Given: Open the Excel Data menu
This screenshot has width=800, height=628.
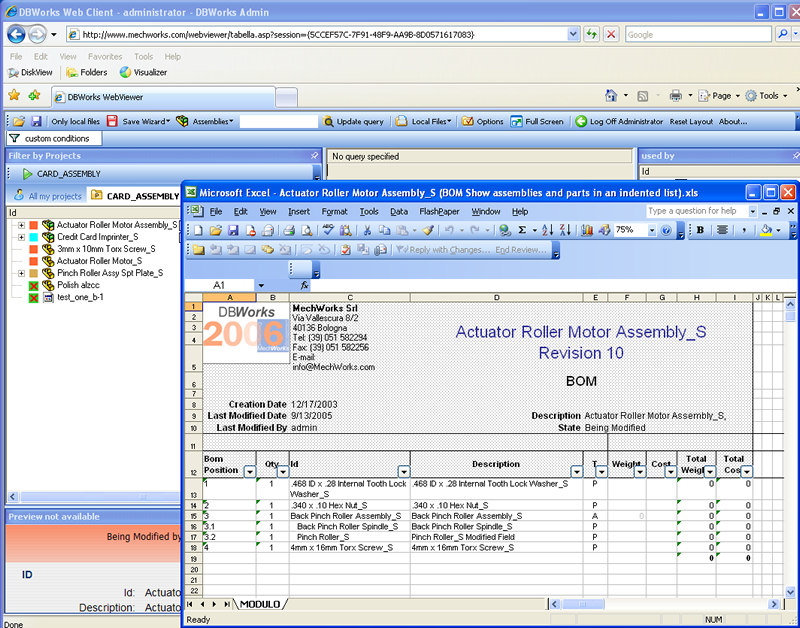Looking at the screenshot, I should tap(398, 211).
